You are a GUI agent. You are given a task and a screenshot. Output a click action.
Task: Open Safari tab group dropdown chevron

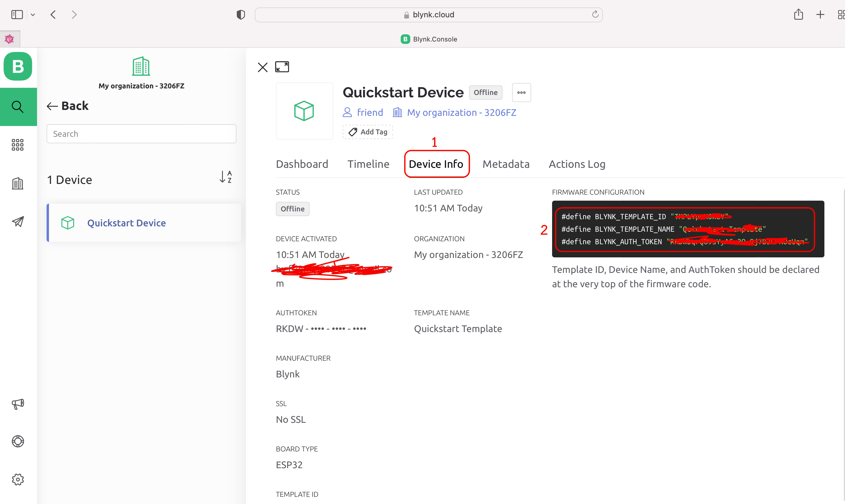tap(33, 15)
